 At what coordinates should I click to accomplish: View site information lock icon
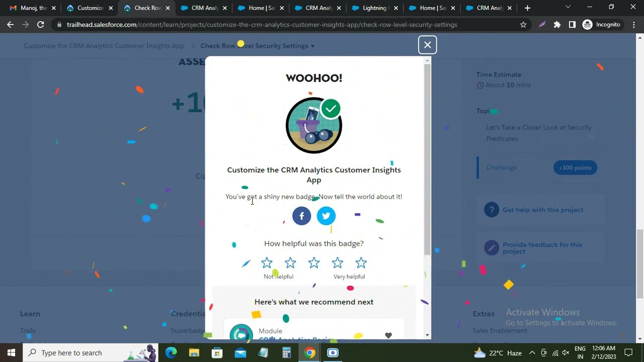tap(59, 25)
